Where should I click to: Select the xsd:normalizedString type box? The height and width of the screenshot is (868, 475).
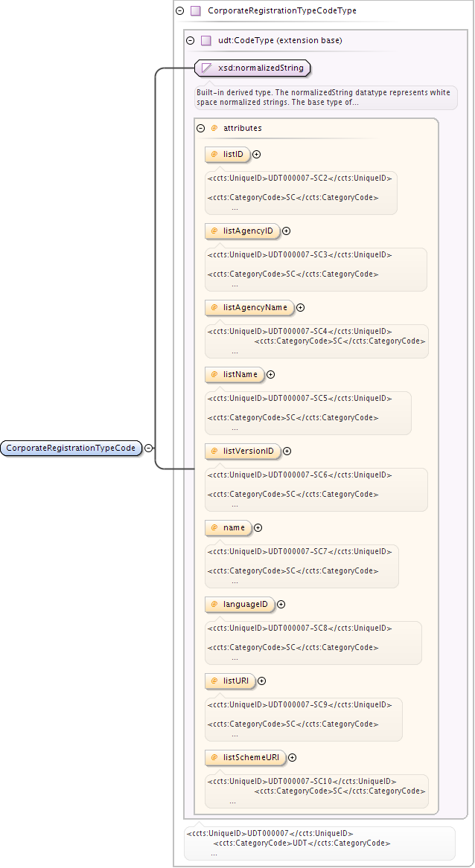point(252,68)
